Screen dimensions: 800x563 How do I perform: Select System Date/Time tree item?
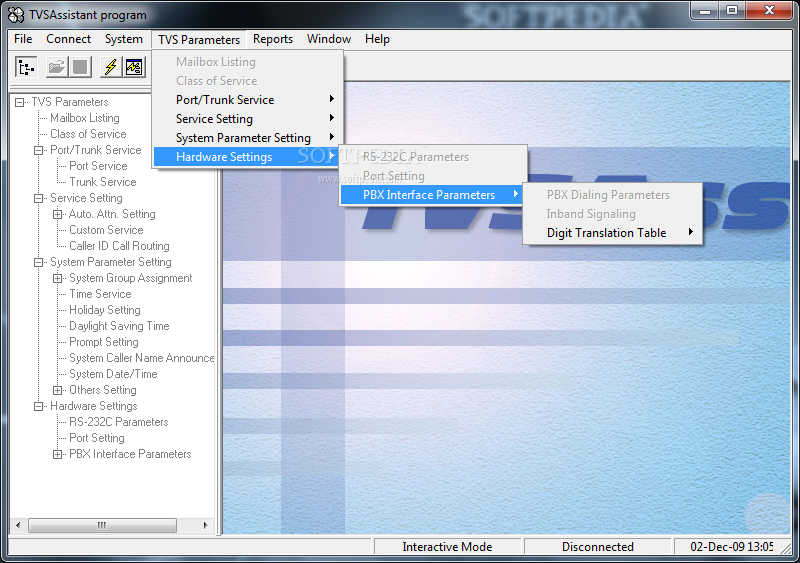click(113, 374)
